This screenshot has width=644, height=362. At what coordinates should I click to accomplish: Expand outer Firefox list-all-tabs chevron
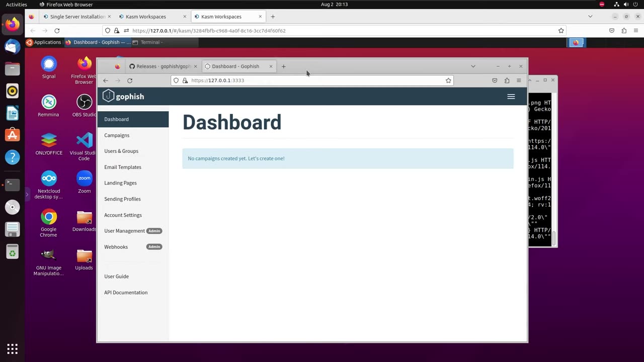[590, 17]
